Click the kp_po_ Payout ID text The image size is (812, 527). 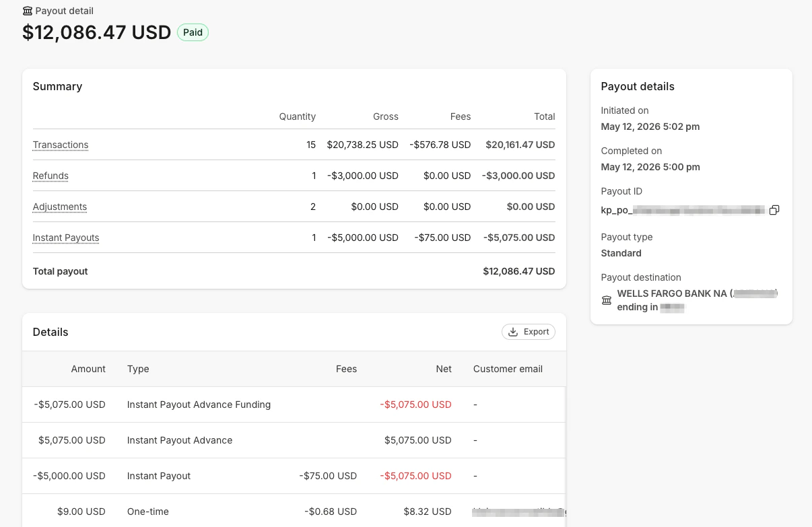[683, 210]
